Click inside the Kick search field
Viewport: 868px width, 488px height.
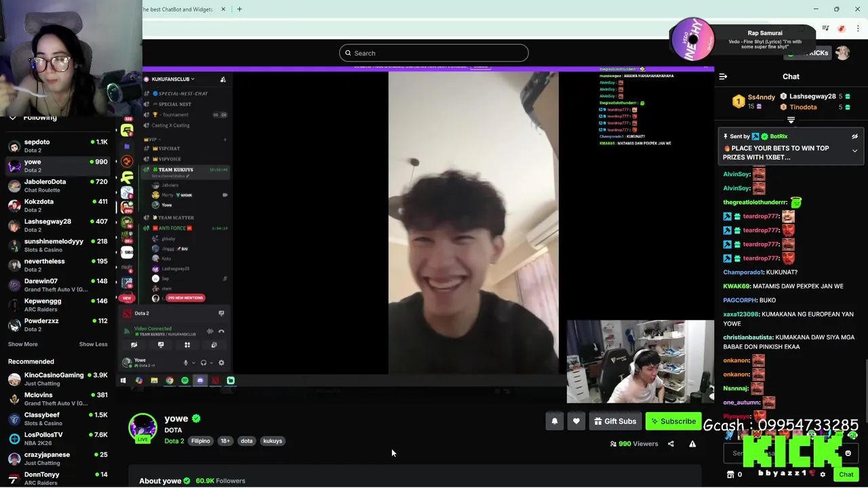point(434,53)
